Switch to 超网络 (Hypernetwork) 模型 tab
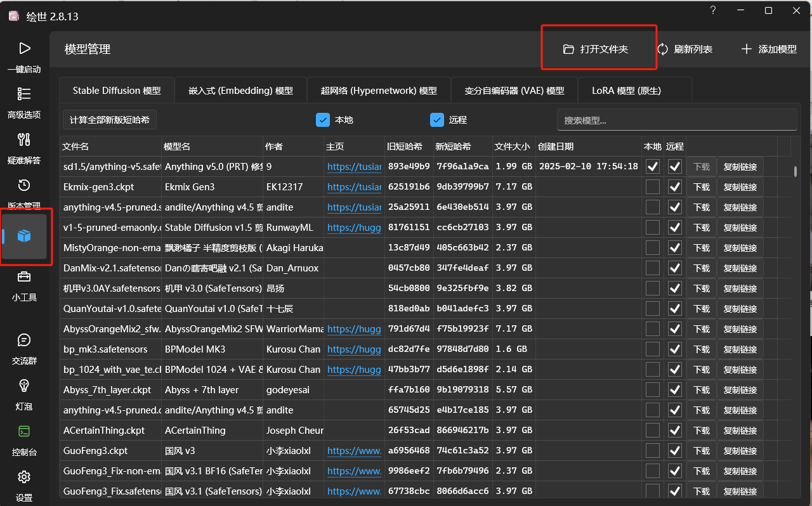This screenshot has width=812, height=506. click(x=379, y=90)
